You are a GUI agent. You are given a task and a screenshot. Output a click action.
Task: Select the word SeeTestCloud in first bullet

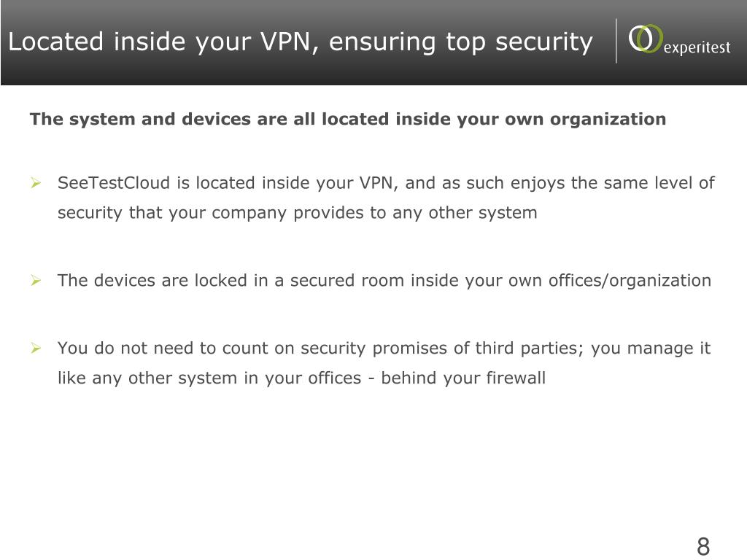[x=113, y=183]
